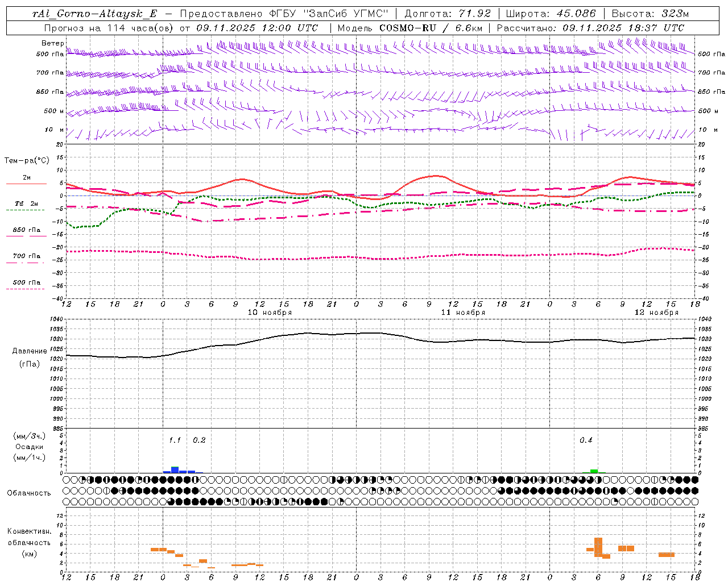Image resolution: width=728 pixels, height=582 pixels.
Task: Select the 12 ноября date label
Action: [x=656, y=312]
